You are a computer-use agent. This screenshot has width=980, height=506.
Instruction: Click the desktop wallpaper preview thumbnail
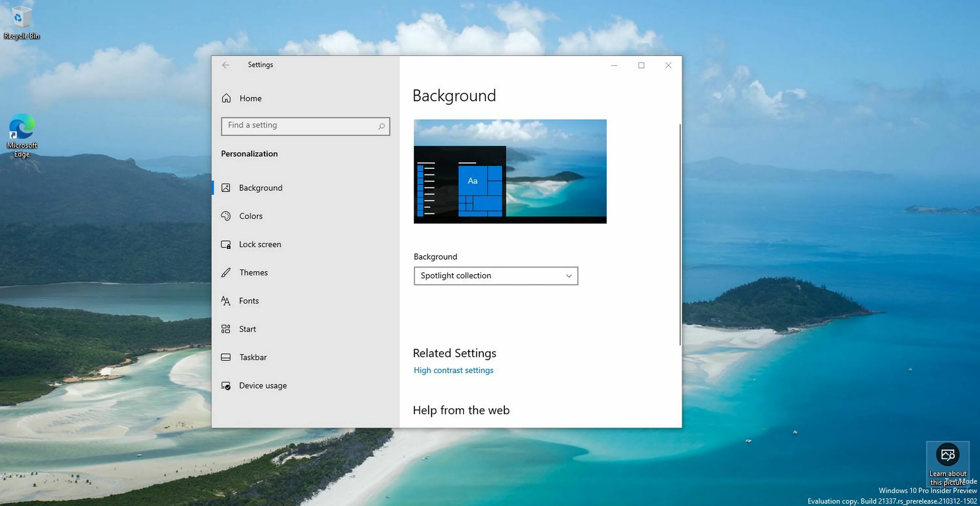click(x=509, y=171)
